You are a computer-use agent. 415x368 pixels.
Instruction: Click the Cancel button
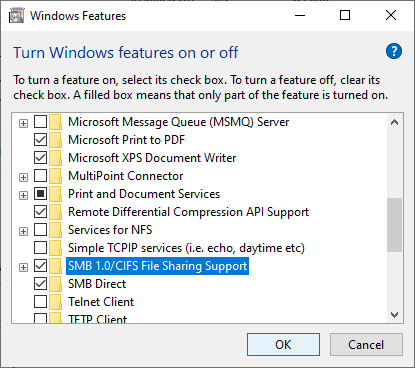366,344
